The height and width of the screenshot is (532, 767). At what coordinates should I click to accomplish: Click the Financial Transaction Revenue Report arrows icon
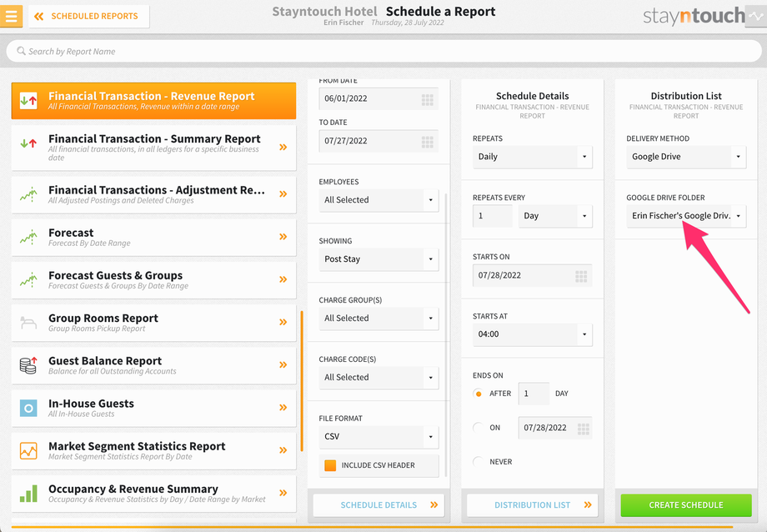coord(28,101)
